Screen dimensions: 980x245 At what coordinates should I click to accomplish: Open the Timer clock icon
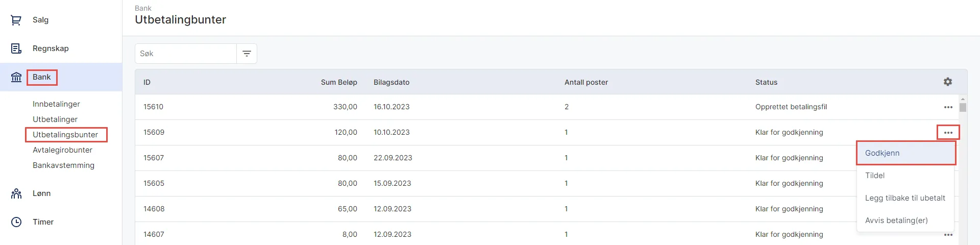pos(16,222)
